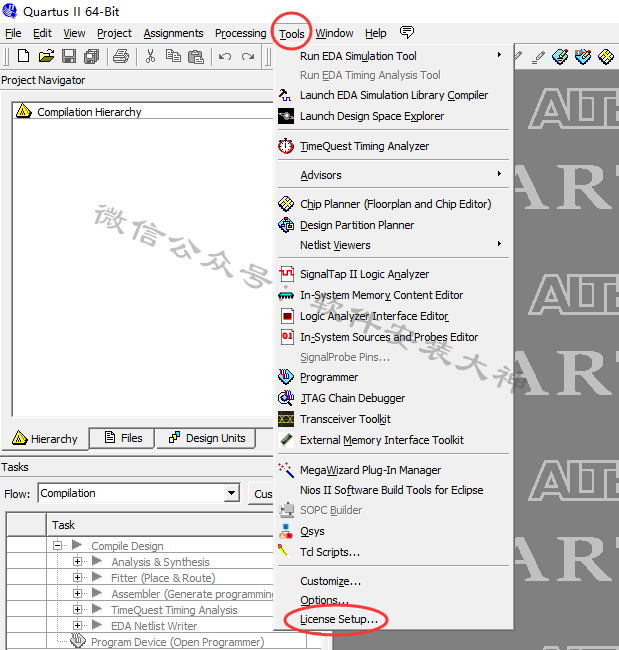The width and height of the screenshot is (619, 650).
Task: Click the Undo arrow icon
Action: (225, 56)
